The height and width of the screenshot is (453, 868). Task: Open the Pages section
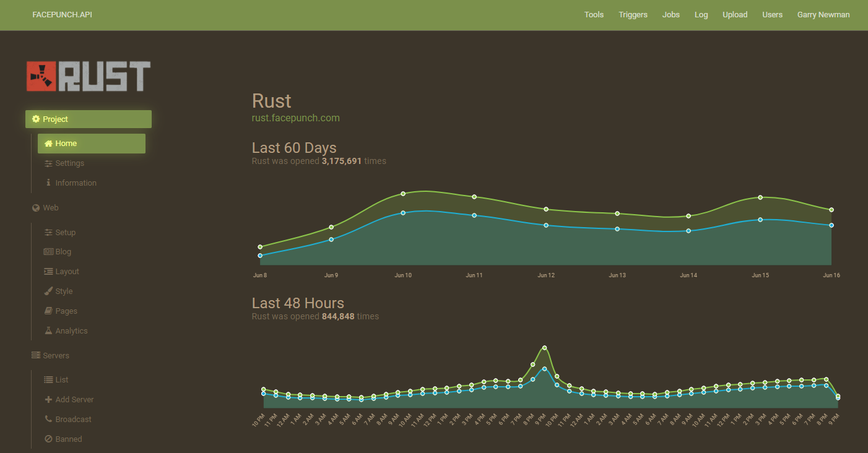[61, 311]
